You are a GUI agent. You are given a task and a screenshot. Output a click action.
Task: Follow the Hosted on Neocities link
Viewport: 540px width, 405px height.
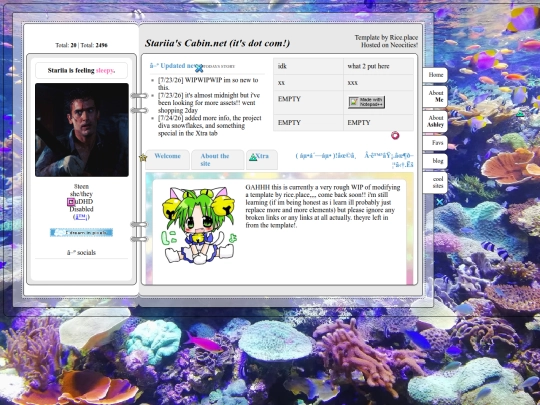389,45
